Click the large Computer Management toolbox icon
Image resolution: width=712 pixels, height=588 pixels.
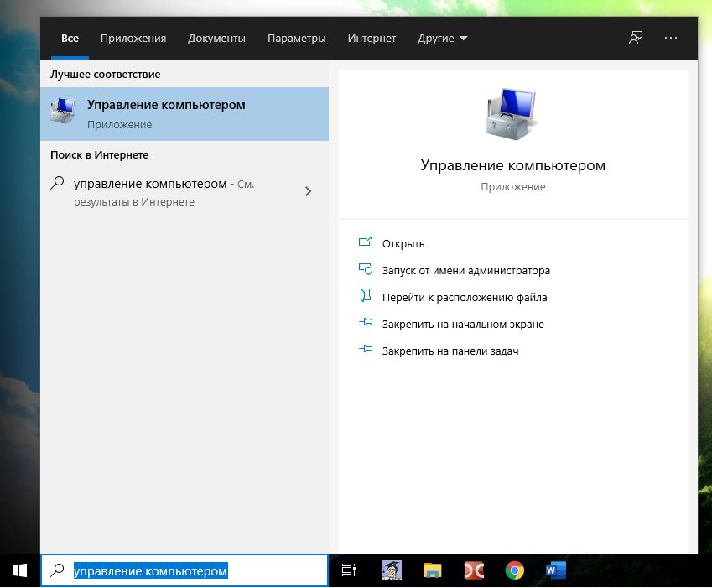point(512,114)
